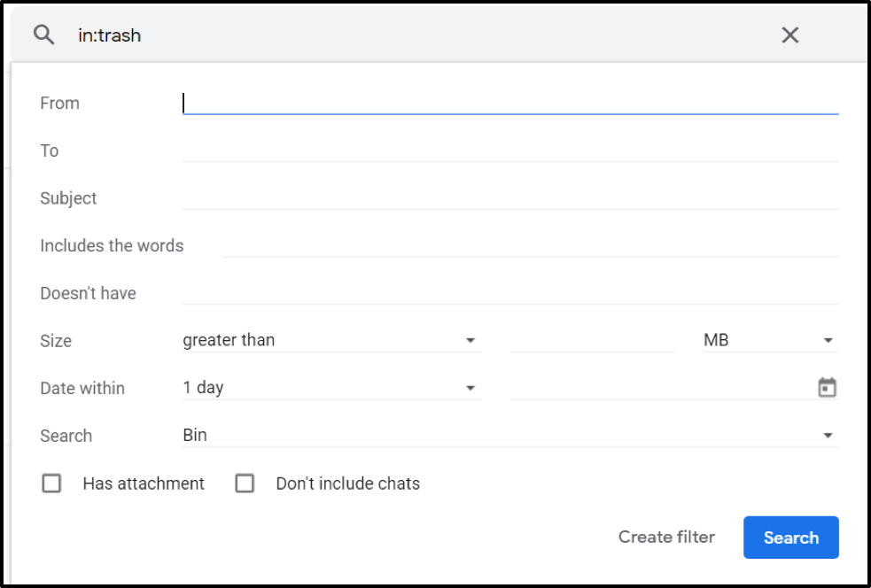
Task: Click the magnifying glass search icon
Action: click(44, 35)
